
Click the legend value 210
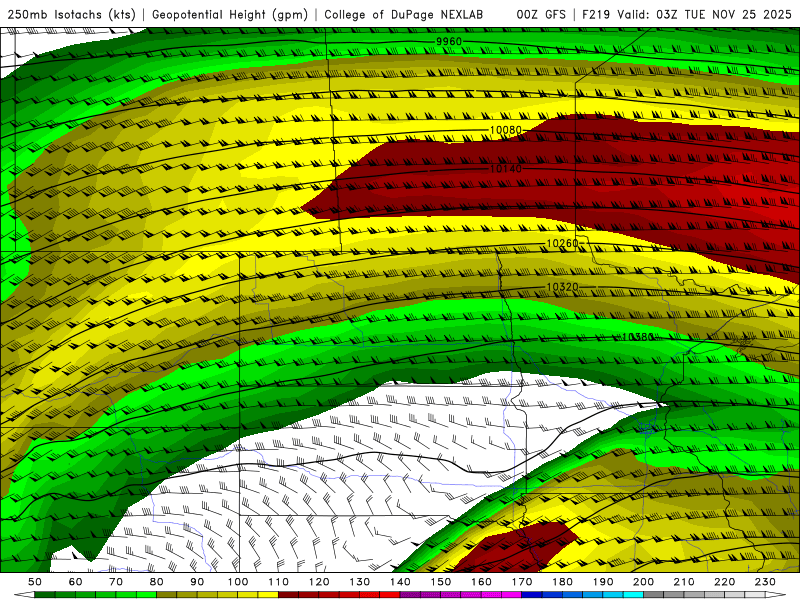(x=684, y=582)
